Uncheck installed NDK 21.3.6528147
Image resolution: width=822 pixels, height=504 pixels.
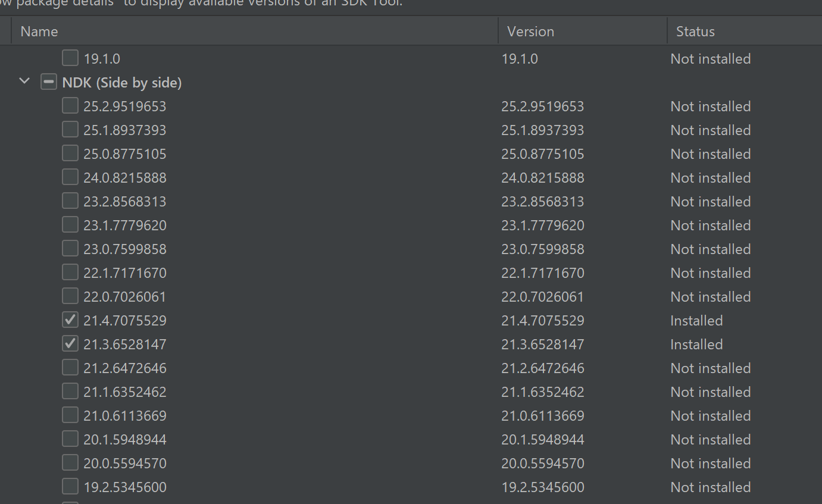[x=70, y=344]
